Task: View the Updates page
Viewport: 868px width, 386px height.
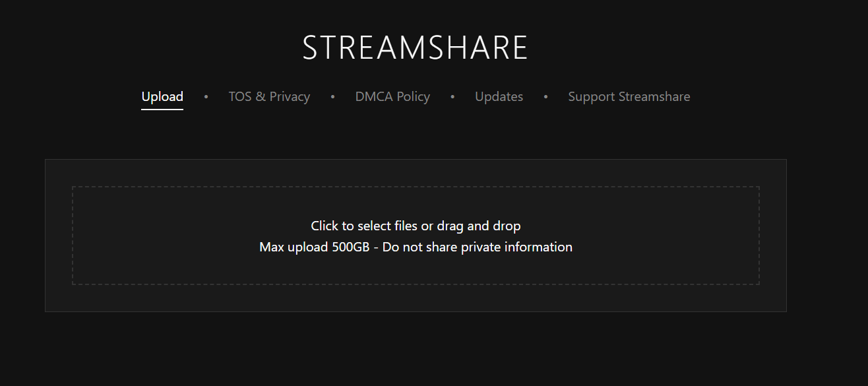Action: point(499,97)
